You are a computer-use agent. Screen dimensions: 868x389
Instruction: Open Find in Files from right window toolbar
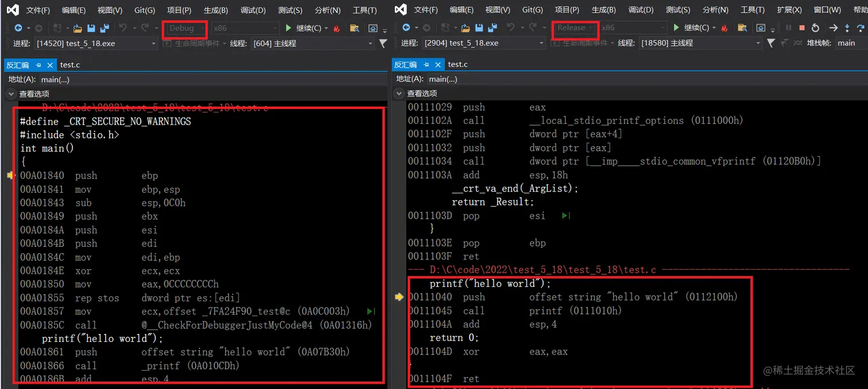click(742, 28)
